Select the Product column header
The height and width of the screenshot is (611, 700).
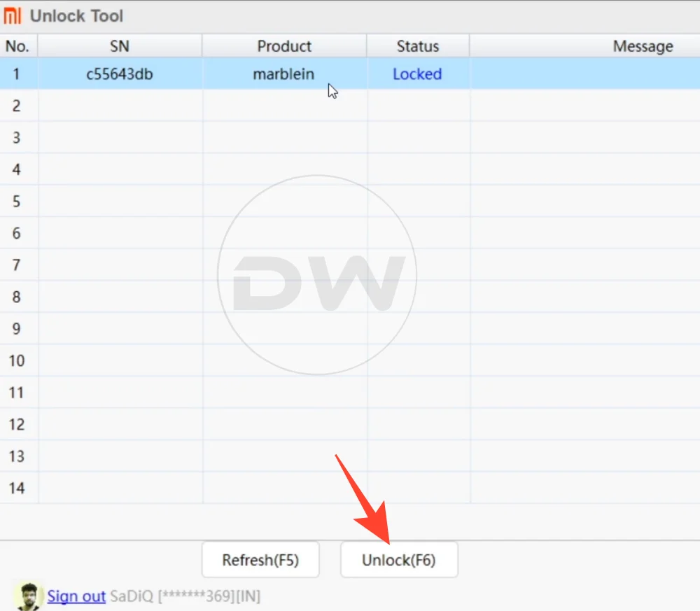pos(284,46)
